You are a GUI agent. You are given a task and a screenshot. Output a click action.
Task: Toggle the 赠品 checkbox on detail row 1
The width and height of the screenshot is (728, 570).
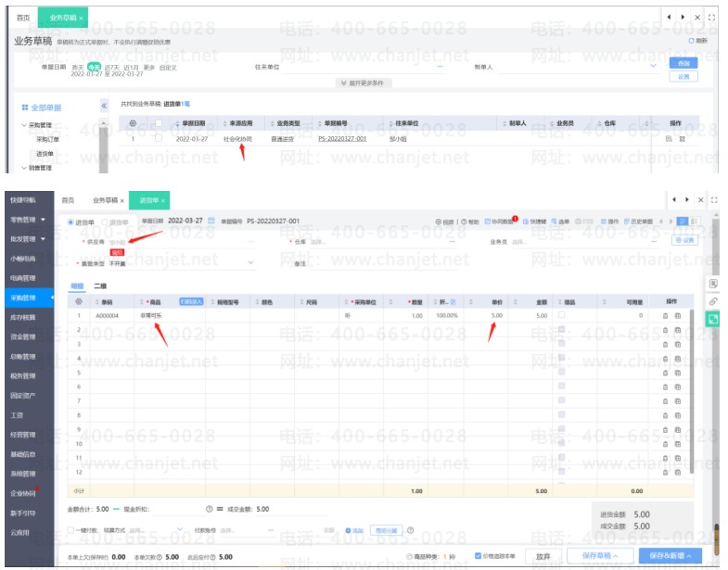(x=562, y=315)
